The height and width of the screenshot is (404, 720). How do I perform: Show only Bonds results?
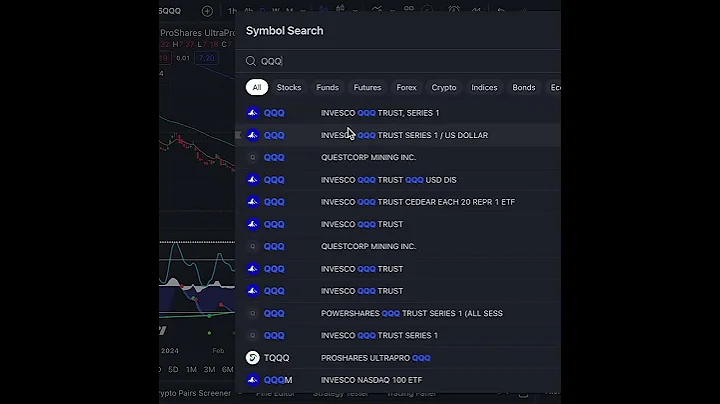pyautogui.click(x=523, y=87)
